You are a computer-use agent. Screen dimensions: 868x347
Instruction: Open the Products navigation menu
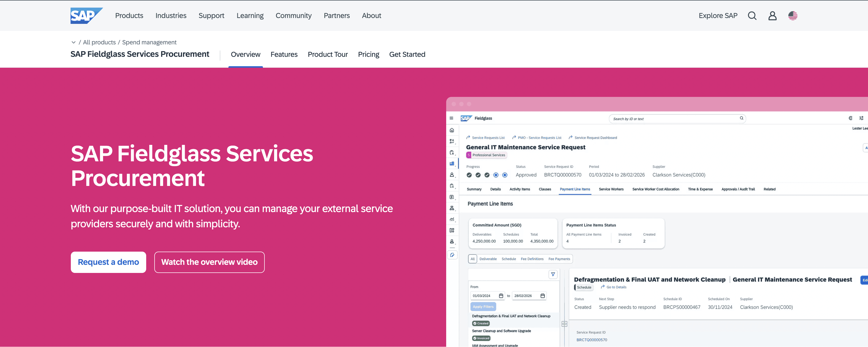(x=129, y=15)
